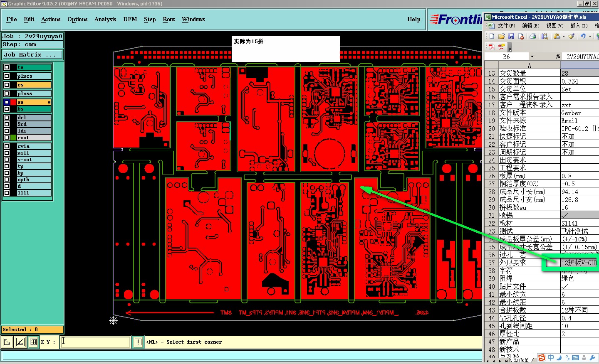This screenshot has width=599, height=364.
Task: Toggle the v-cut layer checkbox
Action: pos(7,160)
